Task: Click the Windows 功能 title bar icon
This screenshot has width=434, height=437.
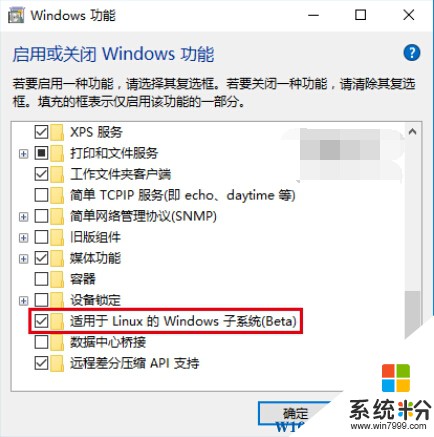Action: (16, 15)
